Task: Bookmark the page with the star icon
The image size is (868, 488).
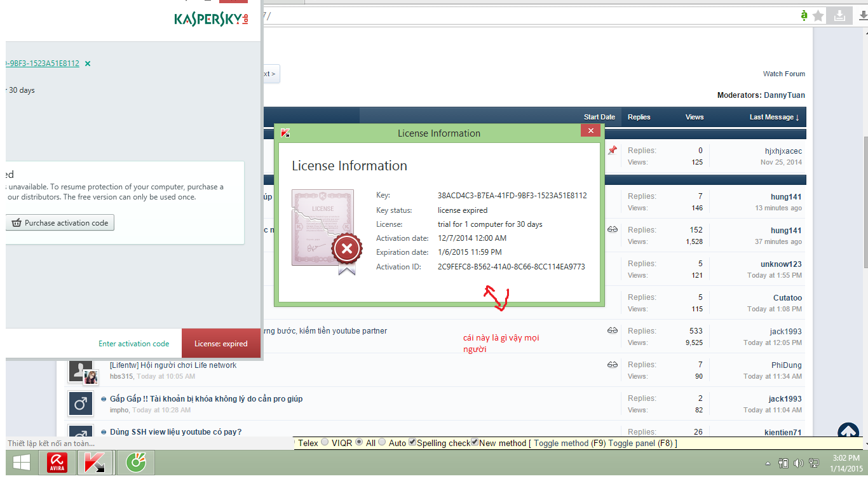Action: click(x=818, y=16)
